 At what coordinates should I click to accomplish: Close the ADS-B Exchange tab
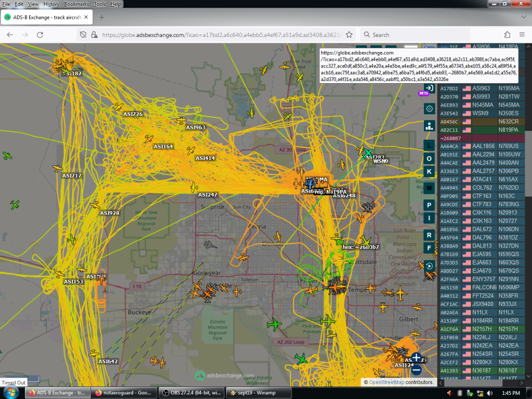point(86,17)
